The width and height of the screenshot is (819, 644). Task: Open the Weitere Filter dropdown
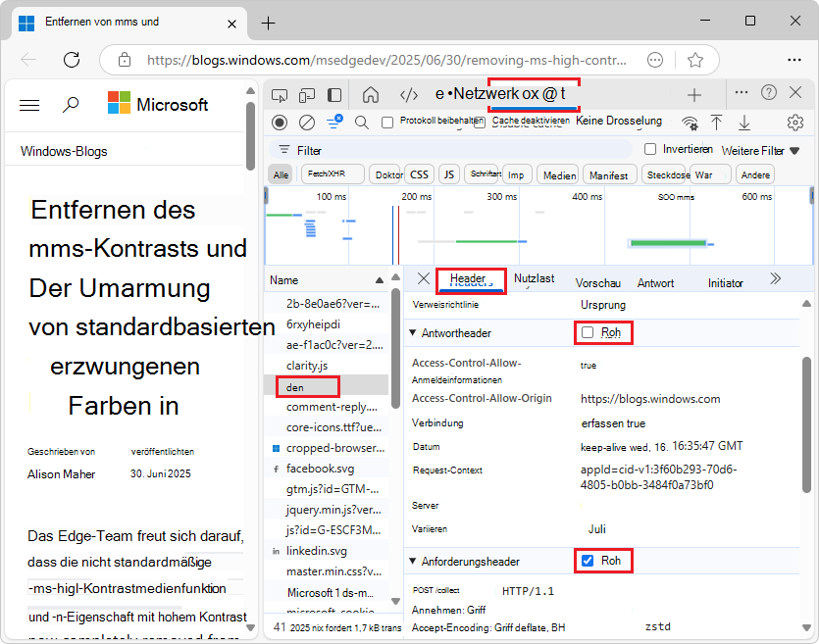760,151
